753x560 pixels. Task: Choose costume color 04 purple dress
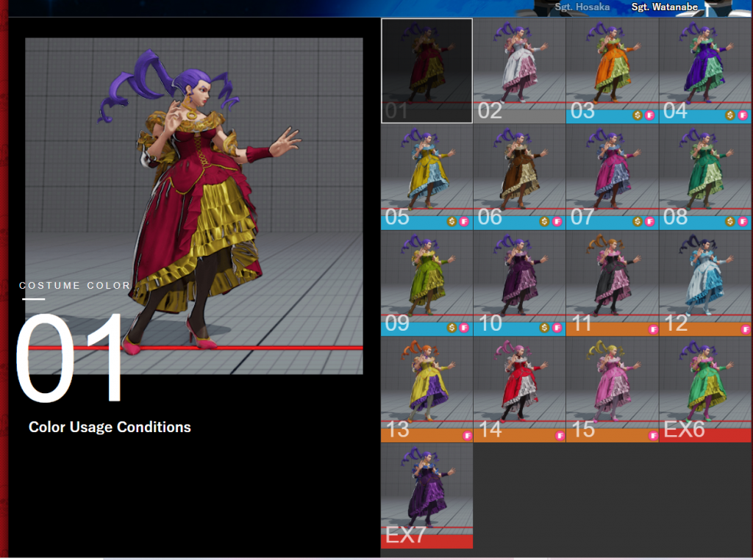click(705, 71)
